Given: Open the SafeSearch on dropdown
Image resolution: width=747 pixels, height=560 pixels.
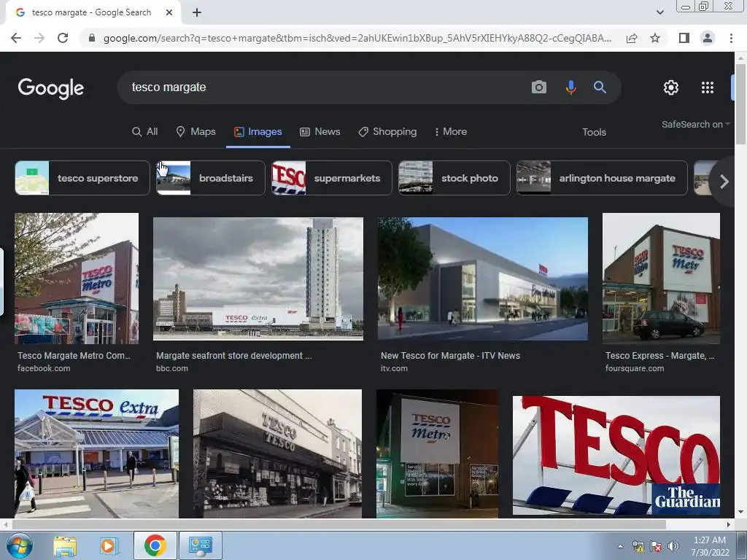Looking at the screenshot, I should point(695,124).
